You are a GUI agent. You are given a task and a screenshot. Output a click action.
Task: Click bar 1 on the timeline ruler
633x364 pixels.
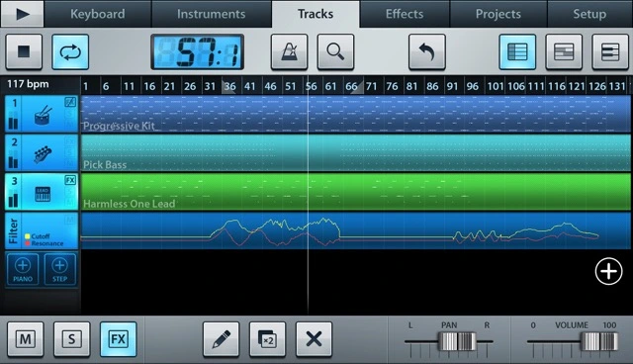pos(86,86)
